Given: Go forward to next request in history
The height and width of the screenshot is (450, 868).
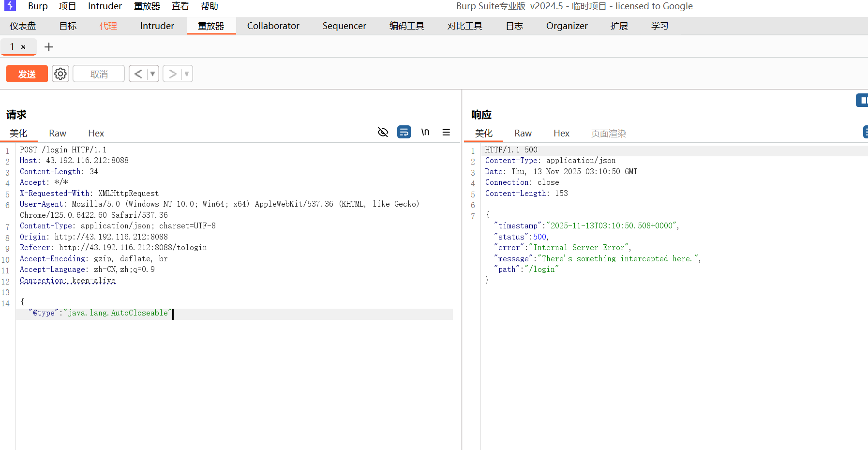Looking at the screenshot, I should click(x=172, y=74).
